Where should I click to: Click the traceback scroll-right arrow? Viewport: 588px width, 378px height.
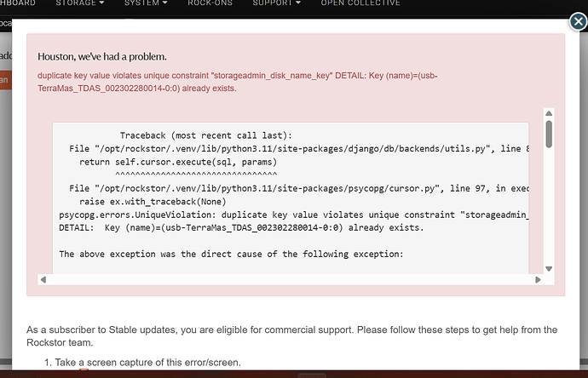coord(538,279)
